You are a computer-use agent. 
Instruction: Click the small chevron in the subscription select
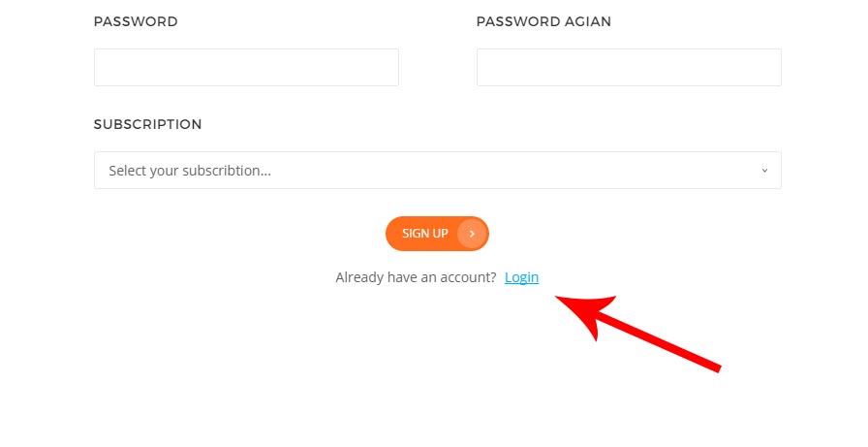point(763,171)
